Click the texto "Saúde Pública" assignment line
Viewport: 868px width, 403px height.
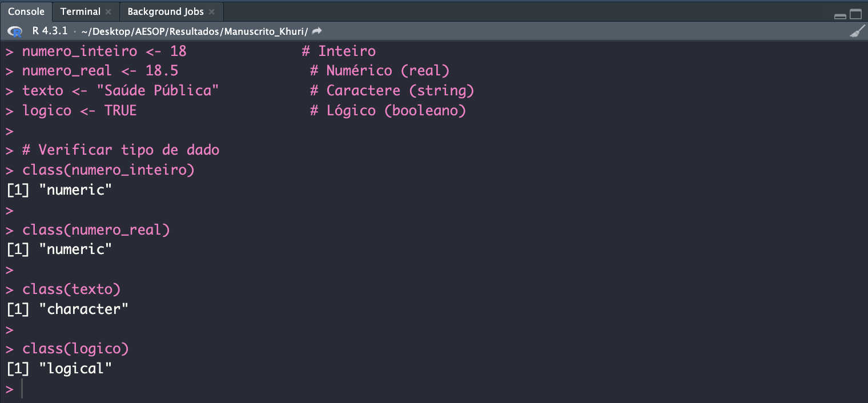[120, 91]
